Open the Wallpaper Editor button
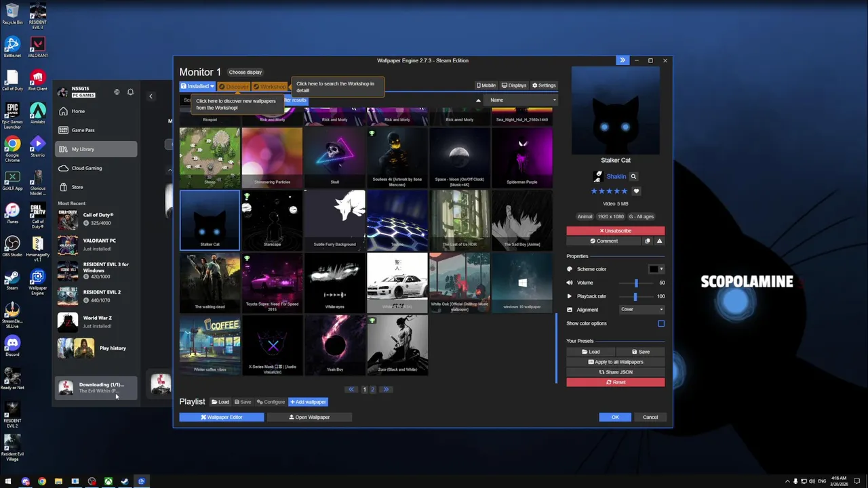868x488 pixels. click(222, 417)
